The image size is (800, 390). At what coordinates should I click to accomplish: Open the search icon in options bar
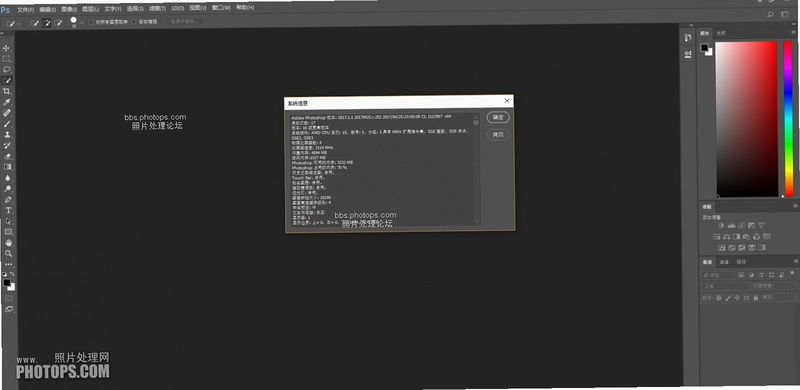point(770,14)
